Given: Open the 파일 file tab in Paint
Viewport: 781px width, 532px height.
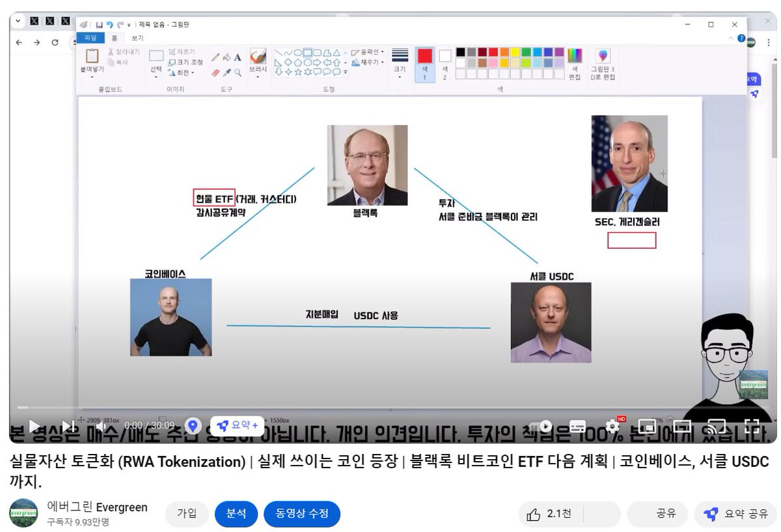Looking at the screenshot, I should 90,38.
